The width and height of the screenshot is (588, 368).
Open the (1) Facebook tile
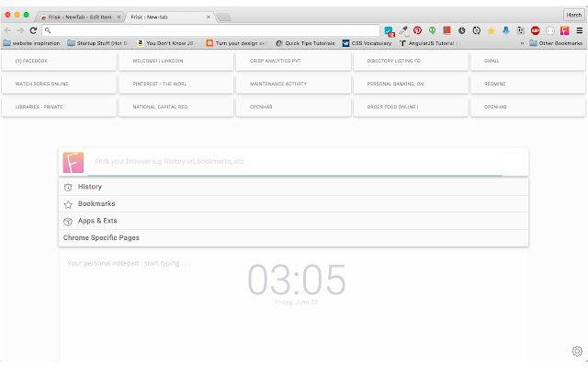tap(59, 61)
